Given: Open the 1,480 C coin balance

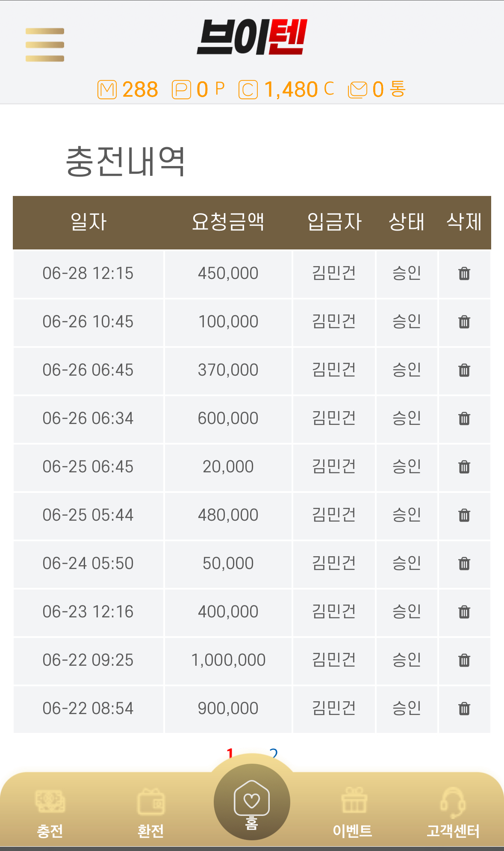Looking at the screenshot, I should click(286, 89).
